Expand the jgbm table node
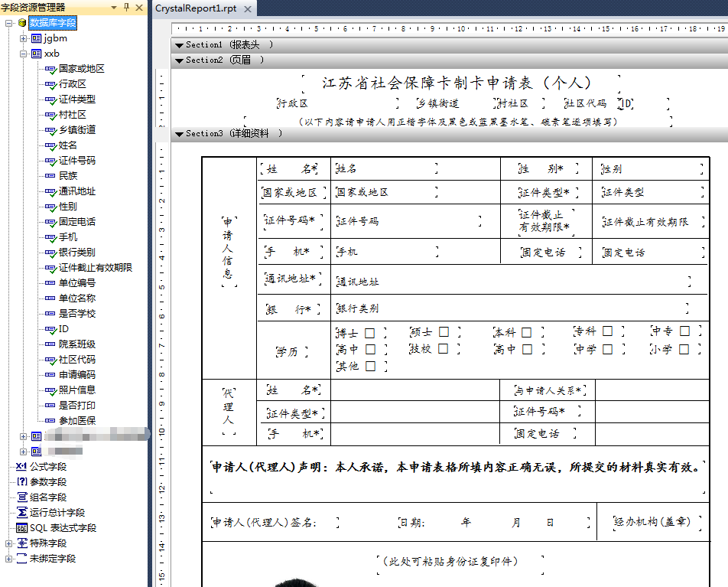The image size is (728, 587). 23,38
